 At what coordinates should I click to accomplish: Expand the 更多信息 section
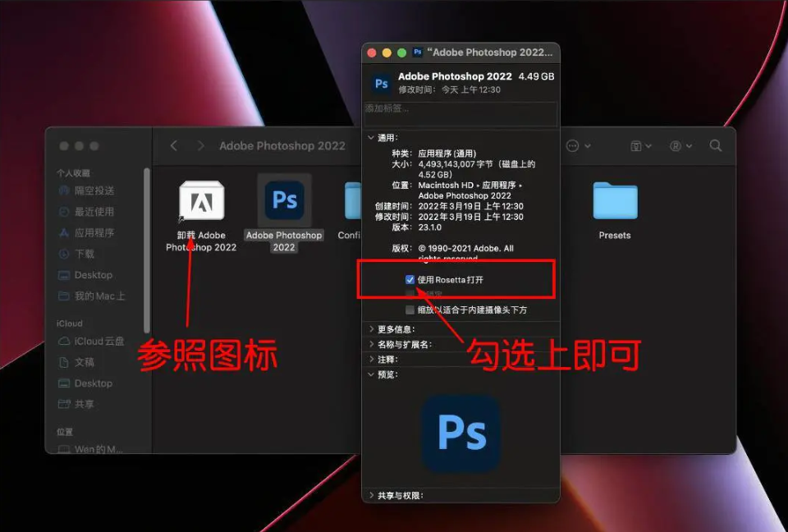371,329
